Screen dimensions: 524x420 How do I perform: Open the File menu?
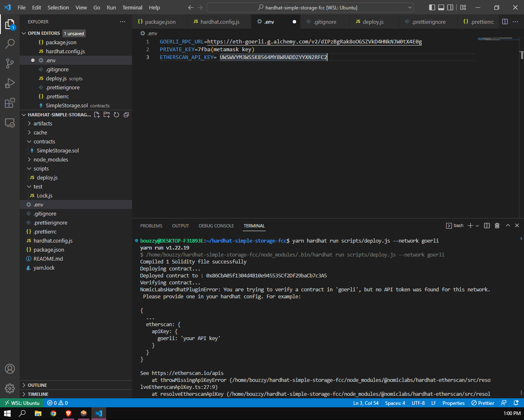coord(22,7)
